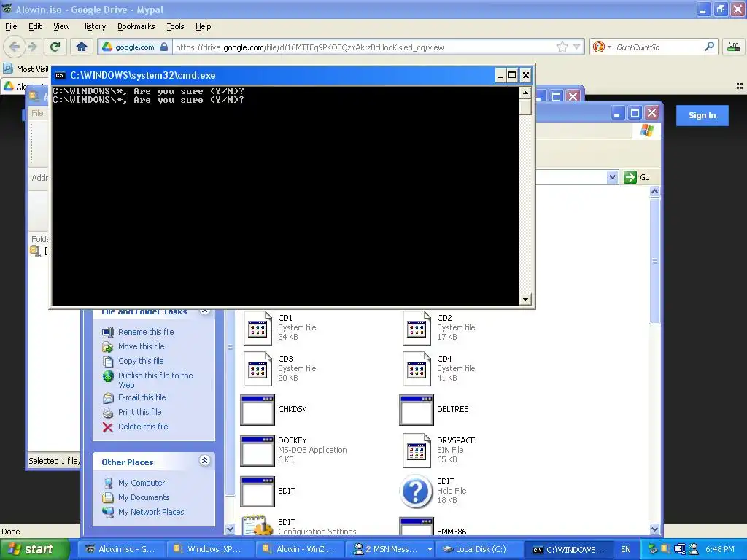Click the cmd.exe title bar icon
This screenshot has height=560, width=747.
pyautogui.click(x=60, y=75)
